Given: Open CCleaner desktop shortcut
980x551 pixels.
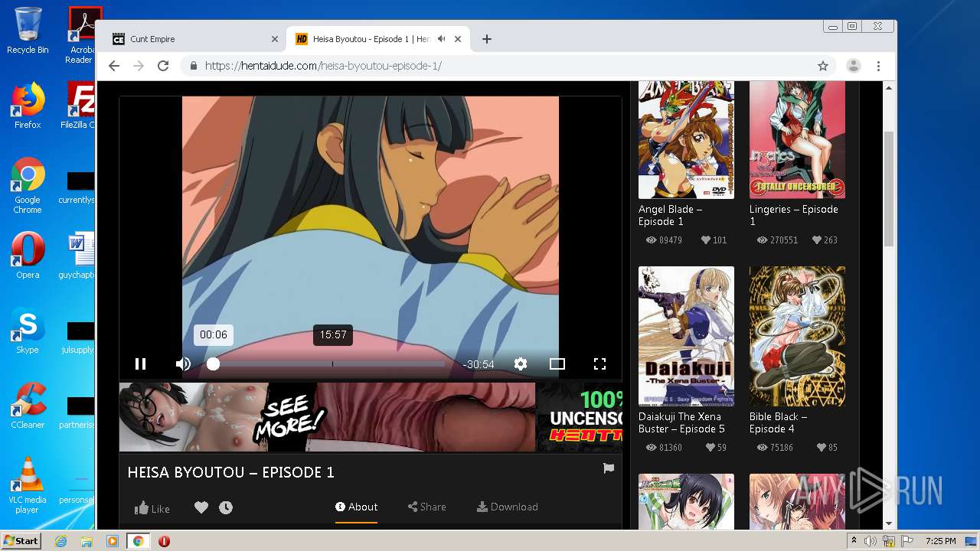Looking at the screenshot, I should pyautogui.click(x=28, y=406).
